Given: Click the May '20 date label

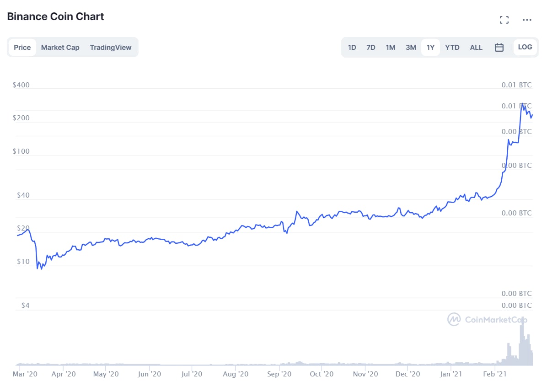Looking at the screenshot, I should coord(106,374).
